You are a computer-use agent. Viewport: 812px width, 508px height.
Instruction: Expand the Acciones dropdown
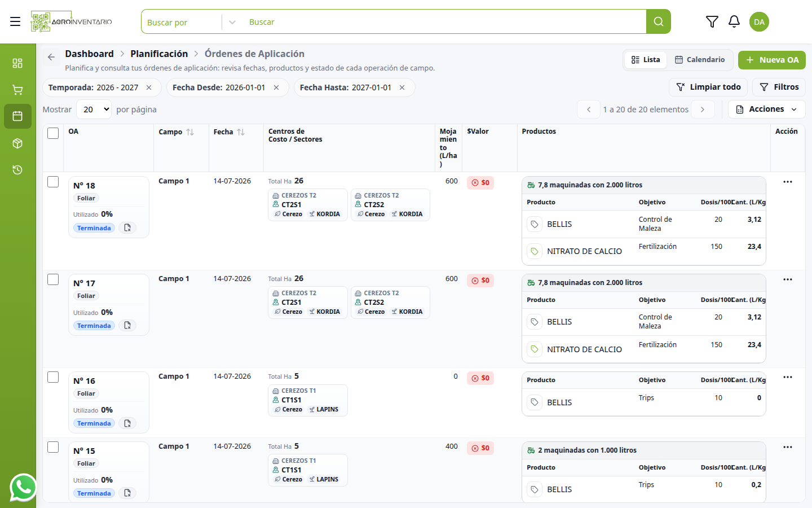(767, 109)
